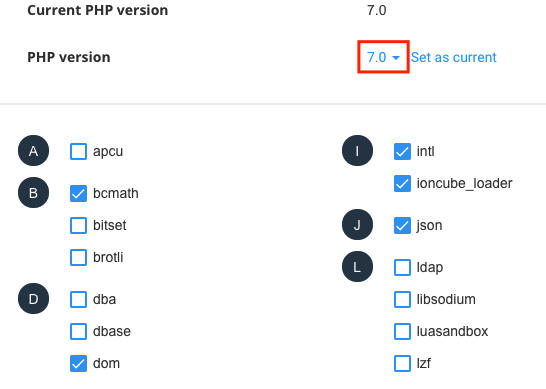Image resolution: width=546 pixels, height=389 pixels.
Task: Uncheck the bcmath extension
Action: [x=78, y=193]
